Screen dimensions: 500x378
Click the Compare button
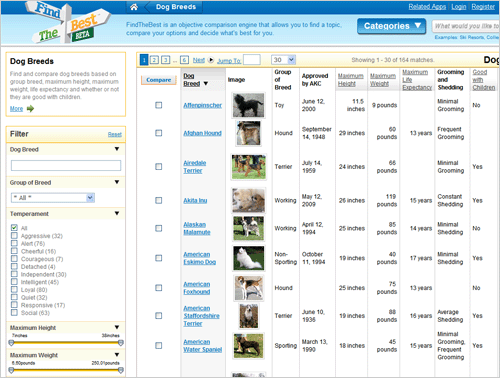pyautogui.click(x=159, y=80)
